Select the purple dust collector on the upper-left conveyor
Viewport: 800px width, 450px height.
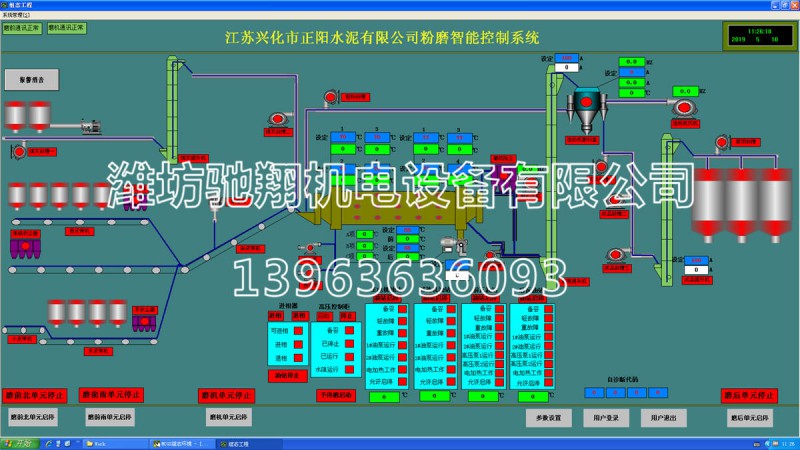click(25, 249)
